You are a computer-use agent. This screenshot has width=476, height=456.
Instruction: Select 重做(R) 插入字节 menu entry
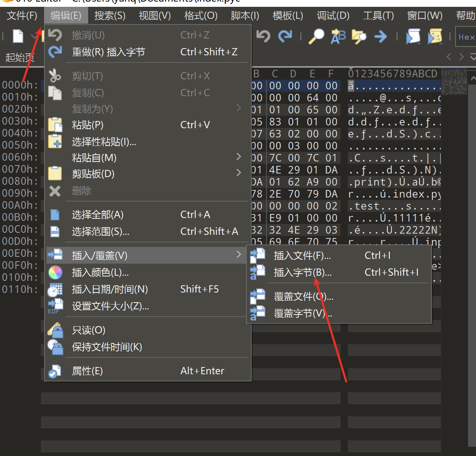[148, 52]
